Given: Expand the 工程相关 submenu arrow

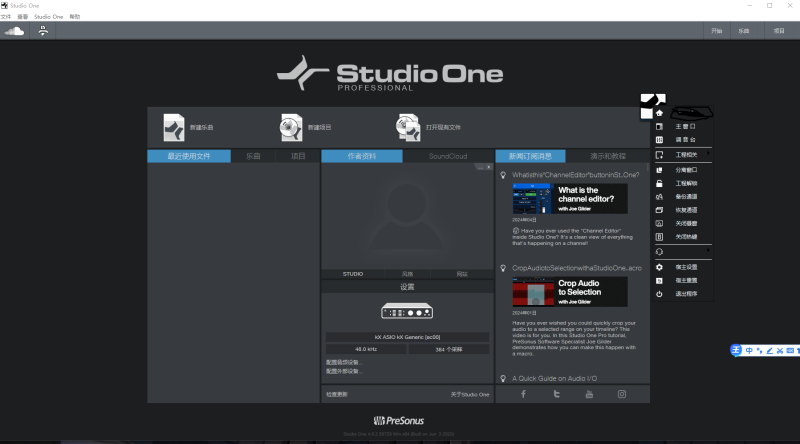Looking at the screenshot, I should pyautogui.click(x=708, y=154).
